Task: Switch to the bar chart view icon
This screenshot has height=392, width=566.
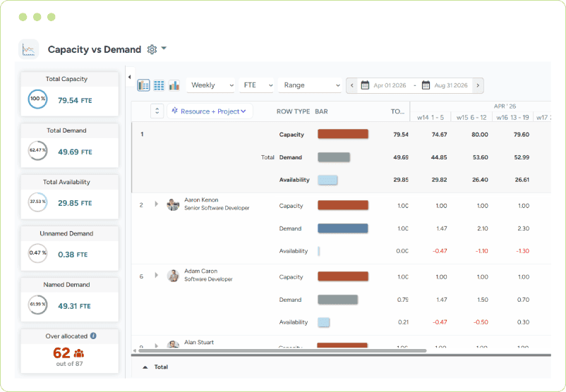Action: (174, 85)
